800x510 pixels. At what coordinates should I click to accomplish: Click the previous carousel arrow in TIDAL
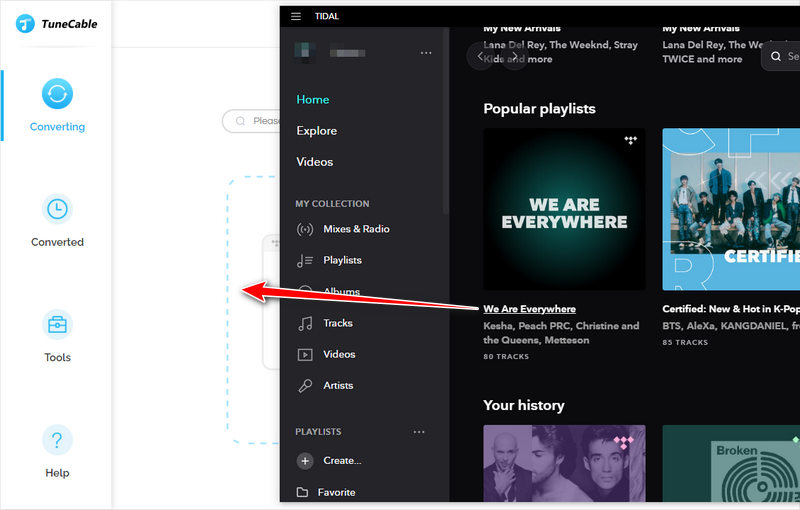click(x=480, y=56)
